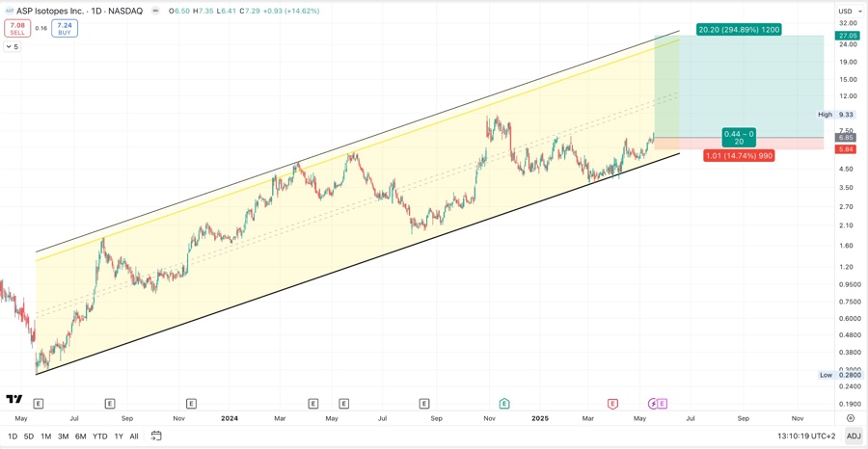Click the green earnings marker near November 2024
Viewport: 868px width, 449px height.
(503, 404)
